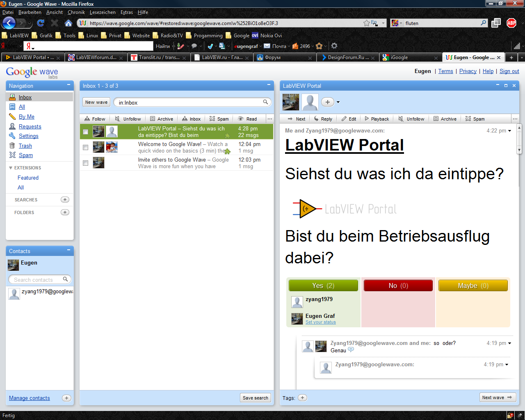Image resolution: width=525 pixels, height=420 pixels.
Task: Add a new folder with plus icon
Action: pos(65,212)
